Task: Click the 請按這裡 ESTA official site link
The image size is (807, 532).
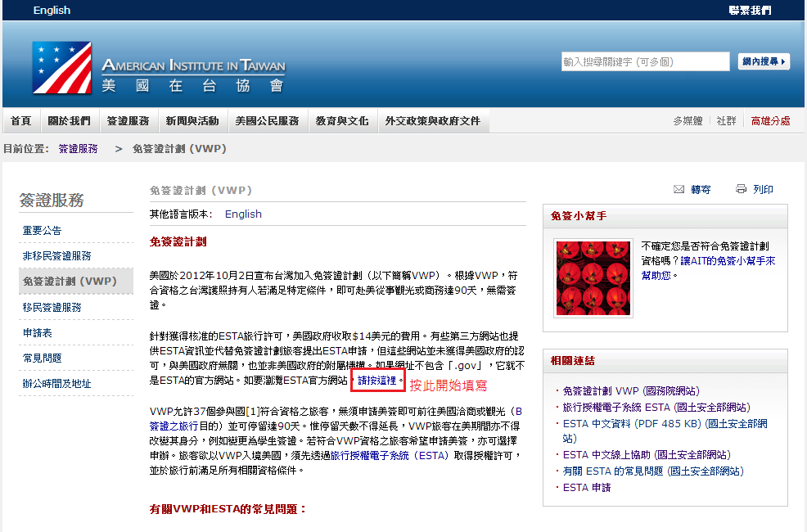Action: click(376, 381)
